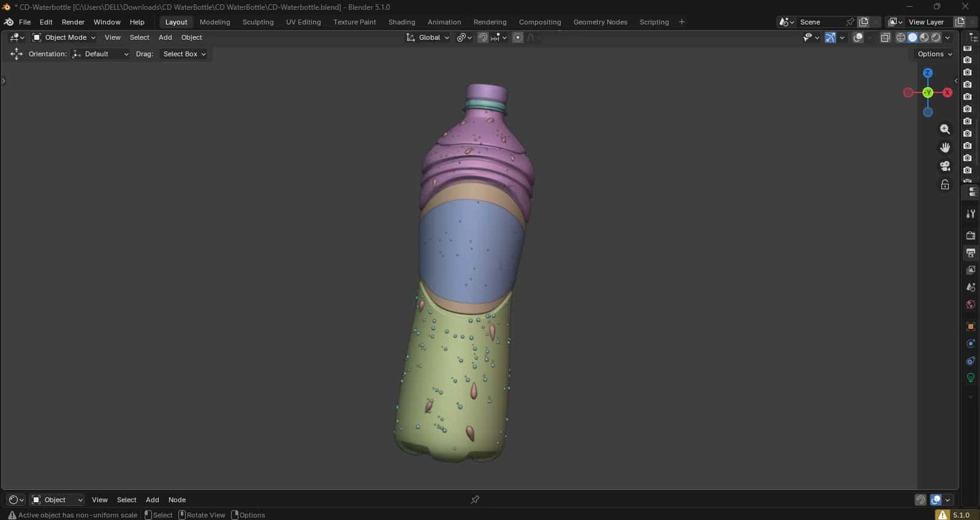Click the pin icon in node editor header

click(475, 500)
